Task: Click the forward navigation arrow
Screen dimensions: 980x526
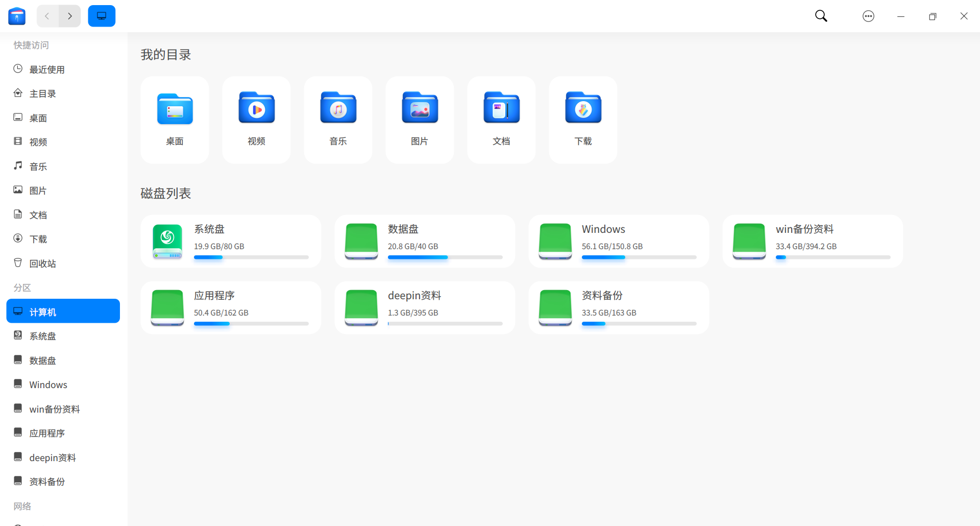Action: (x=70, y=16)
